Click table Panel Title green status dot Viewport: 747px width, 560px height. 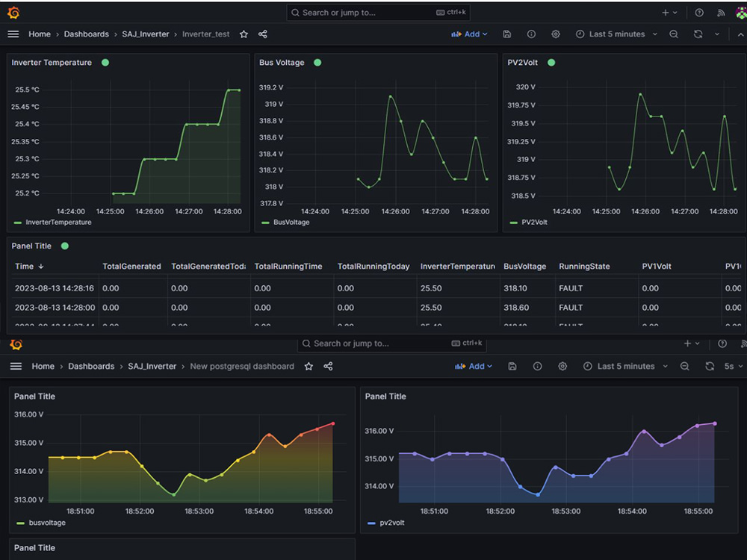tap(65, 246)
